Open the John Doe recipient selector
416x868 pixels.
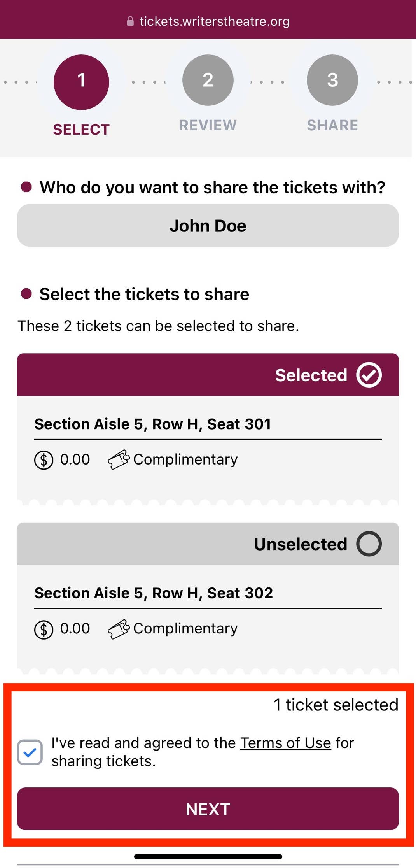208,226
